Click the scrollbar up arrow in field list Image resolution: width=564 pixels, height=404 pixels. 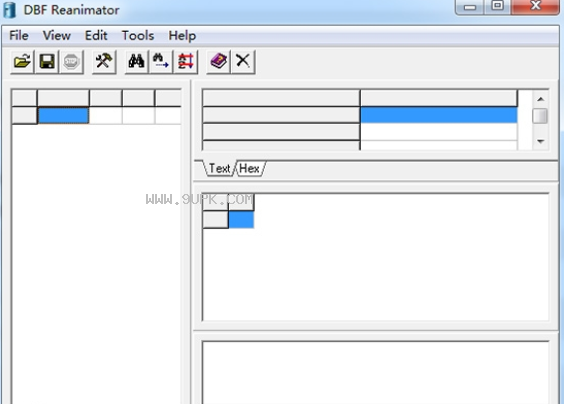540,99
